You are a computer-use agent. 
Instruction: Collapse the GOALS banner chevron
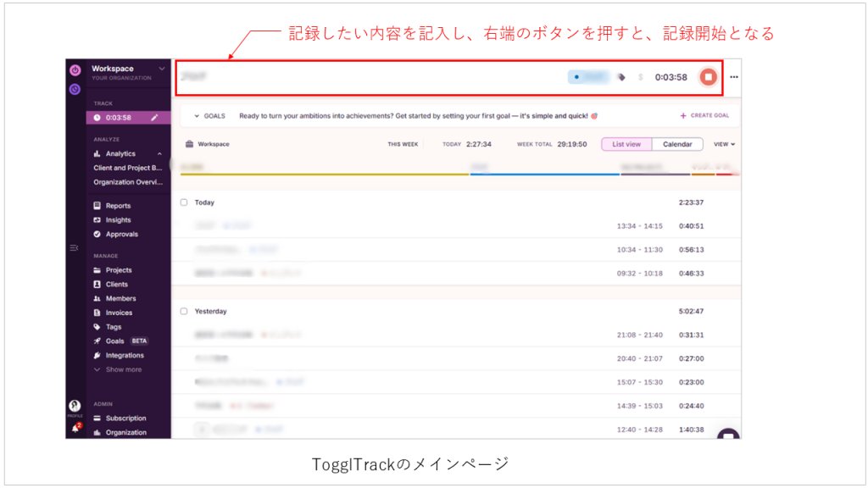tap(197, 116)
